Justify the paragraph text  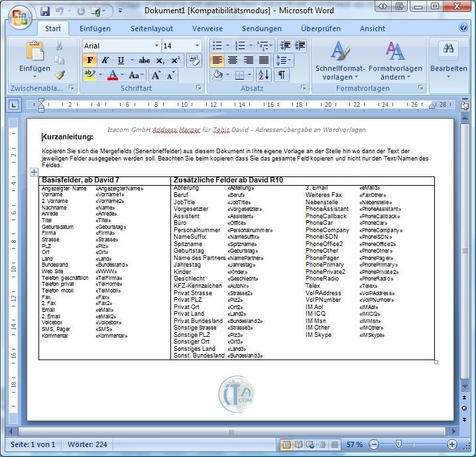(x=264, y=60)
